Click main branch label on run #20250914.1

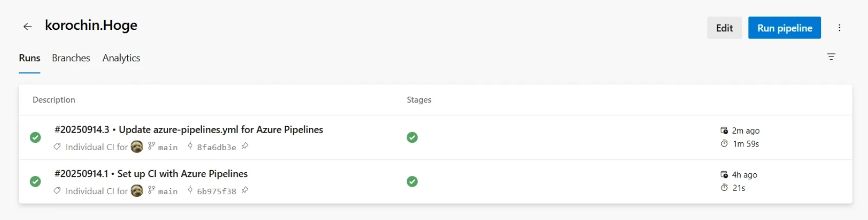[167, 192]
